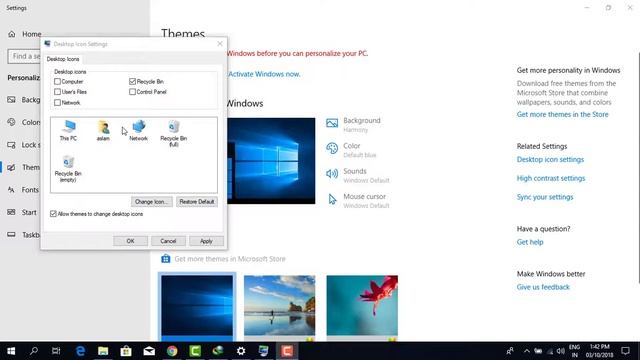The image size is (640, 360).
Task: Open Get more themes in the Store link
Action: pyautogui.click(x=562, y=114)
